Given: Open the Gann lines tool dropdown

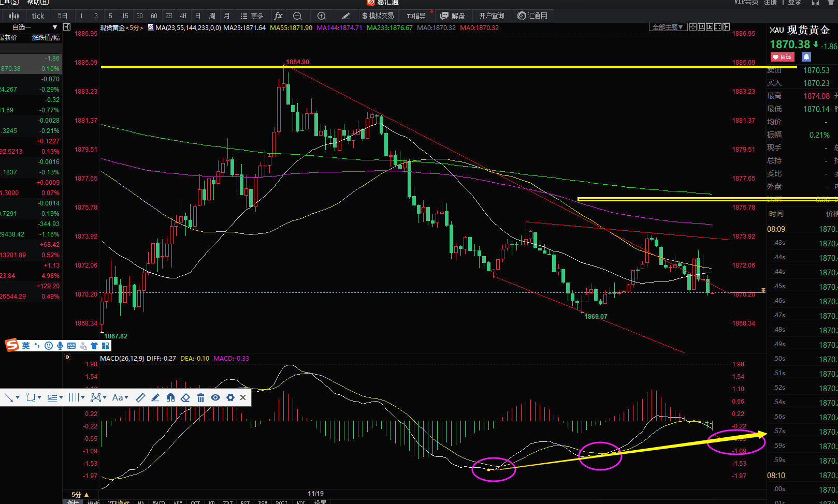Looking at the screenshot, I should 55,397.
